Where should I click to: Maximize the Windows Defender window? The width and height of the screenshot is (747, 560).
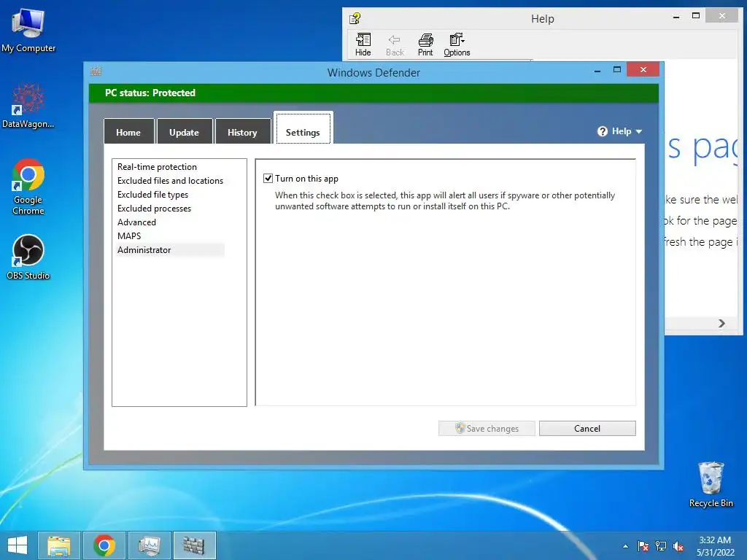pyautogui.click(x=617, y=70)
